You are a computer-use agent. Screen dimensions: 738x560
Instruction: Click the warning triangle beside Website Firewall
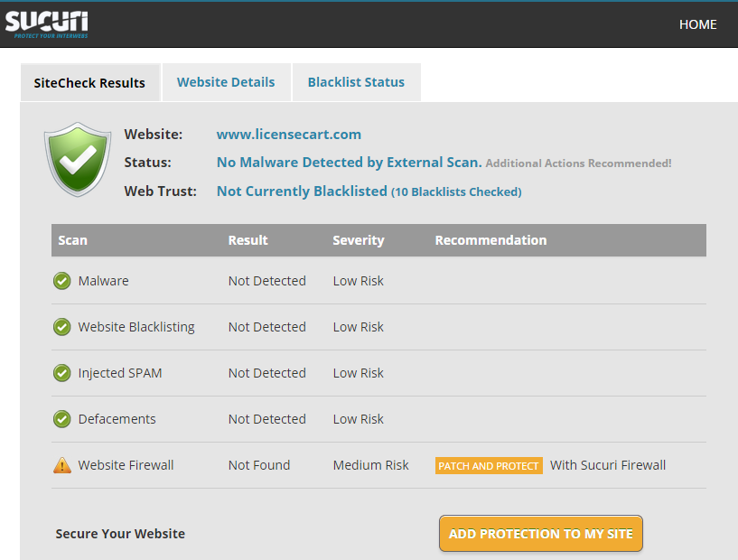[x=62, y=465]
